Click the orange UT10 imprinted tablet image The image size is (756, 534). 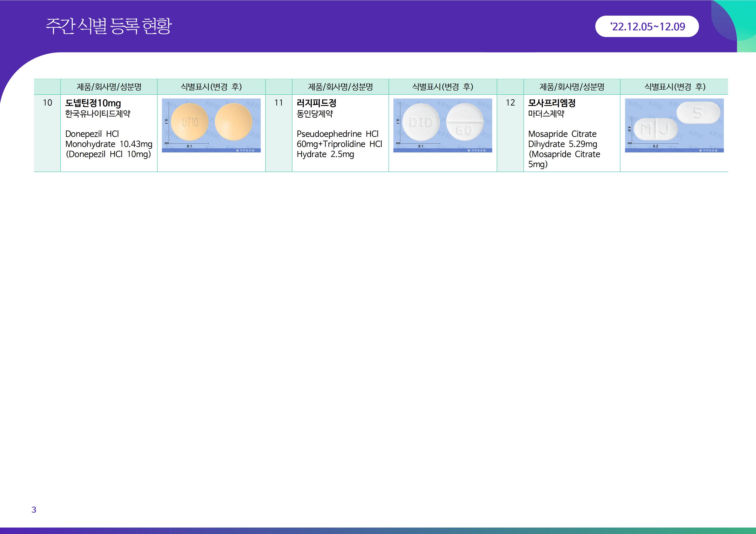pyautogui.click(x=190, y=122)
